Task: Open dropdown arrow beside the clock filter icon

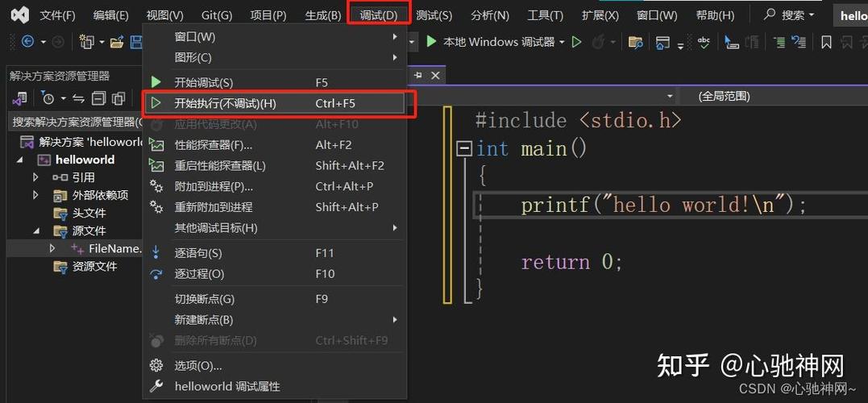Action: click(63, 98)
